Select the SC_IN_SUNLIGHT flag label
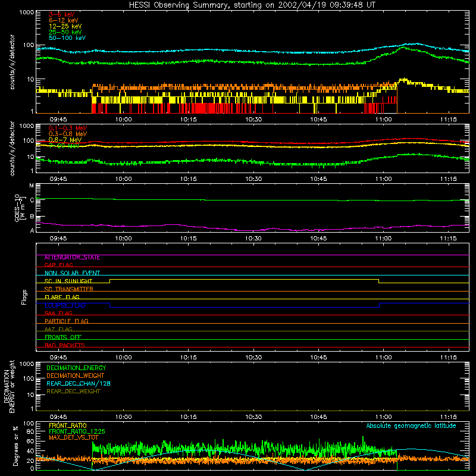This screenshot has width=476, height=476. tap(68, 281)
